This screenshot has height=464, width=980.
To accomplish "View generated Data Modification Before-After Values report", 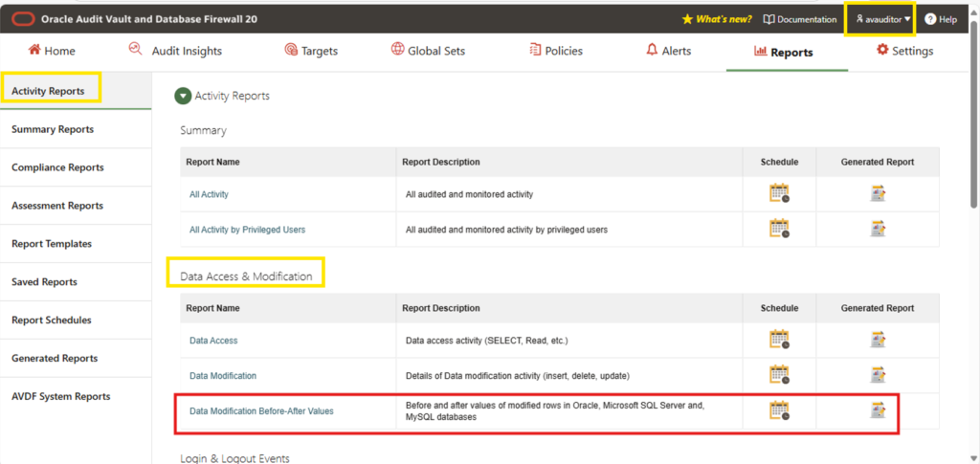I will pyautogui.click(x=878, y=410).
